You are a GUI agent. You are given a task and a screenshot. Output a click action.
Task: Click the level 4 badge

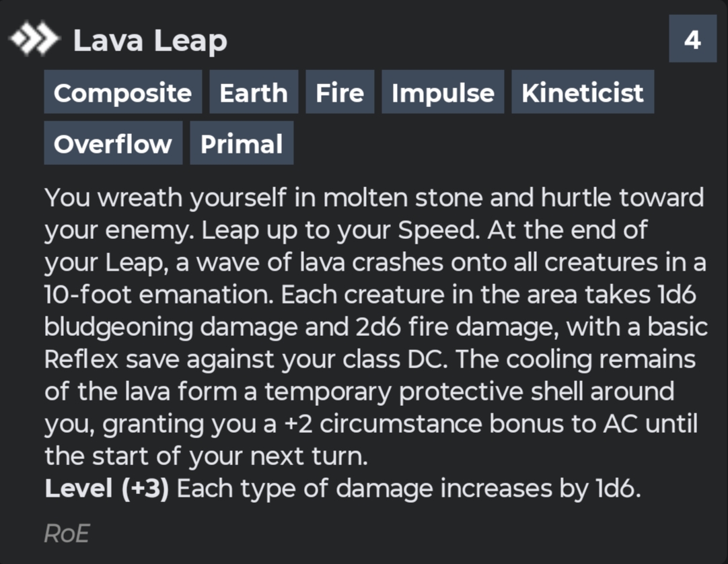coord(692,40)
